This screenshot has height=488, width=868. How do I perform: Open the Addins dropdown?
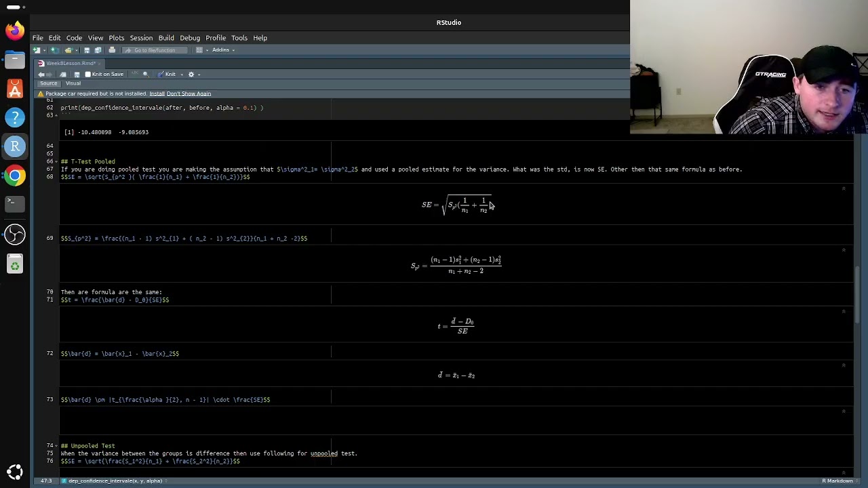(223, 49)
